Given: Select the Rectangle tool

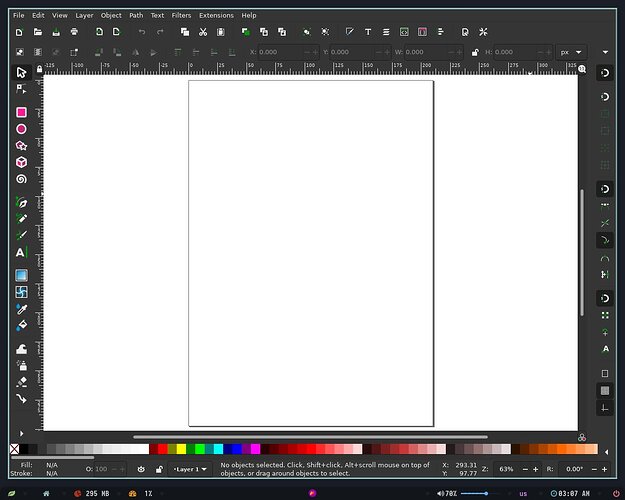Looking at the screenshot, I should (x=22, y=112).
